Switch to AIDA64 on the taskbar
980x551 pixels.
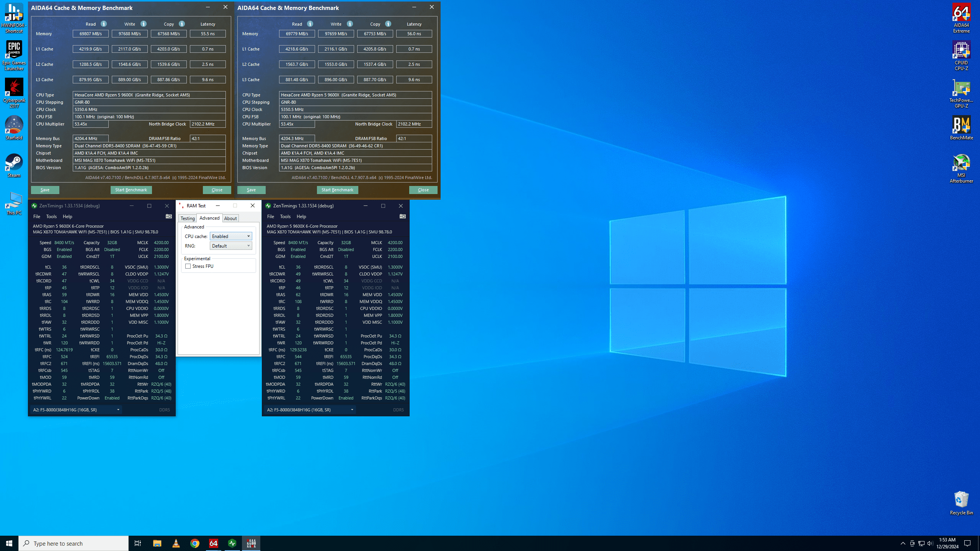[214, 543]
